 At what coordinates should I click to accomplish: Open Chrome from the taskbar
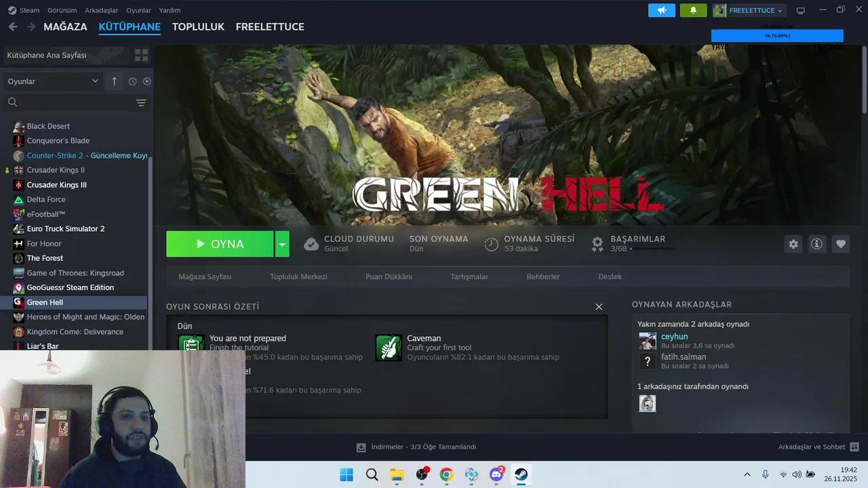tap(446, 474)
